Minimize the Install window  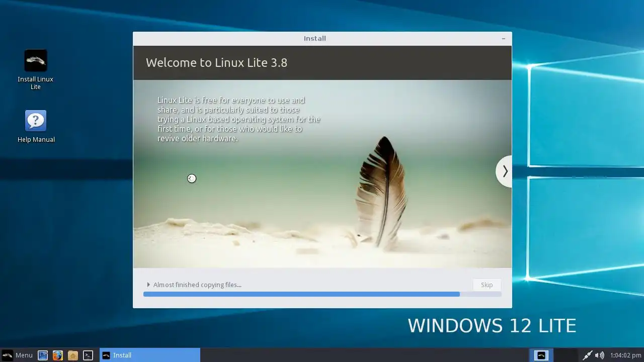pyautogui.click(x=503, y=39)
